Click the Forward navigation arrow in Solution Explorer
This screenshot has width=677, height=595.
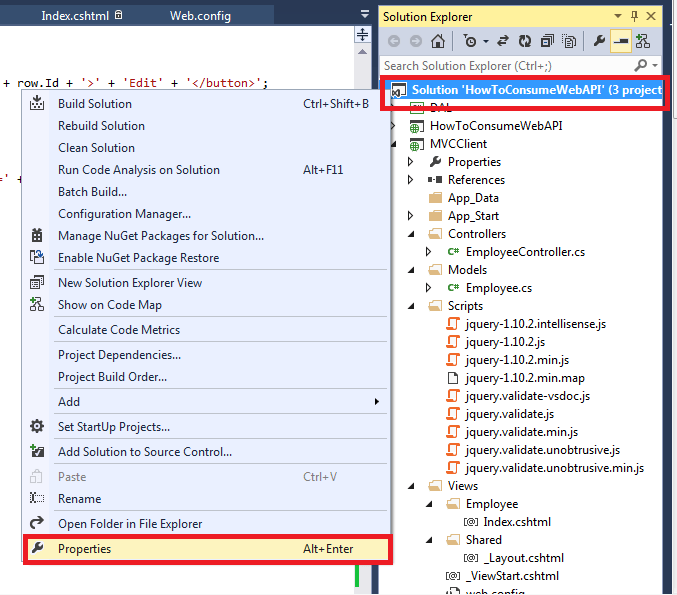coord(416,41)
